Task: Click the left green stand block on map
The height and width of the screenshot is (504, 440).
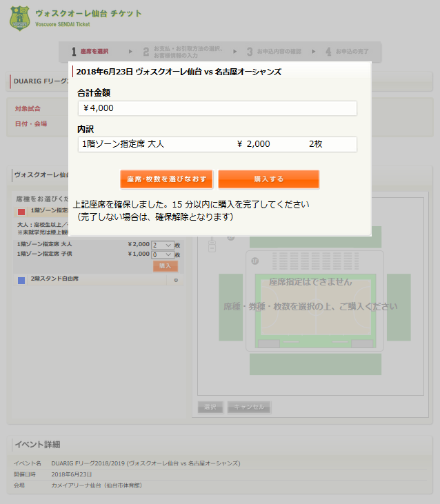Action: pyautogui.click(x=231, y=308)
